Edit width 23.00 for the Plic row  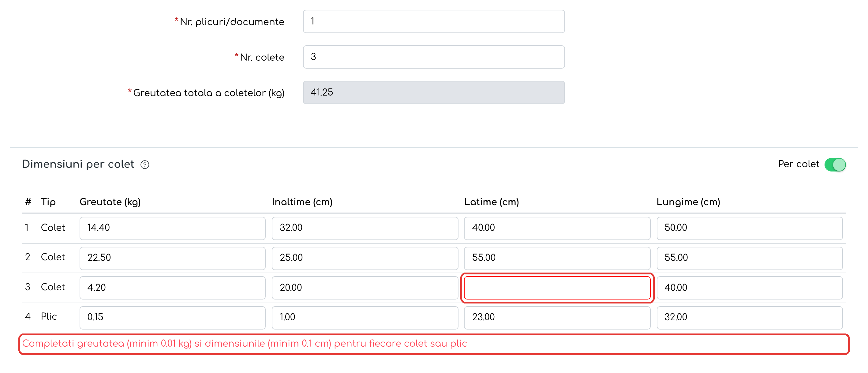(557, 318)
